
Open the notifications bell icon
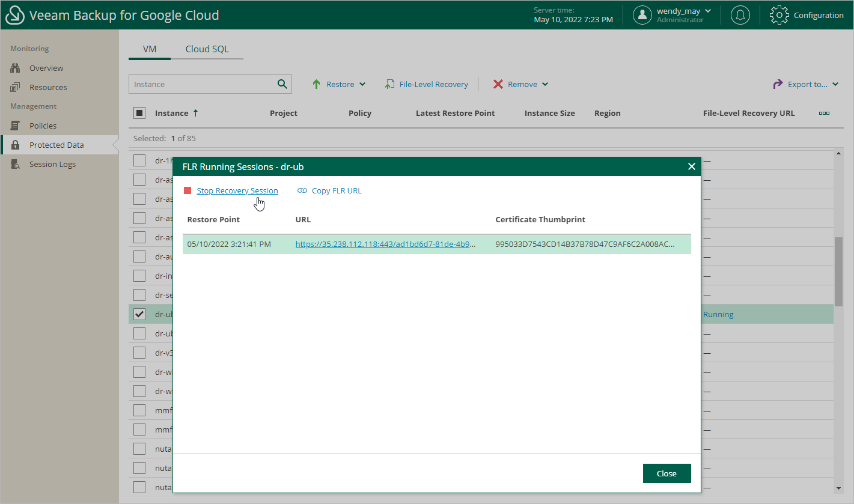coord(740,15)
